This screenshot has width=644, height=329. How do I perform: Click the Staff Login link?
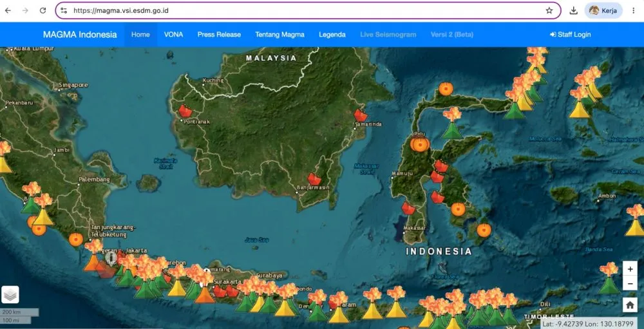tap(570, 35)
